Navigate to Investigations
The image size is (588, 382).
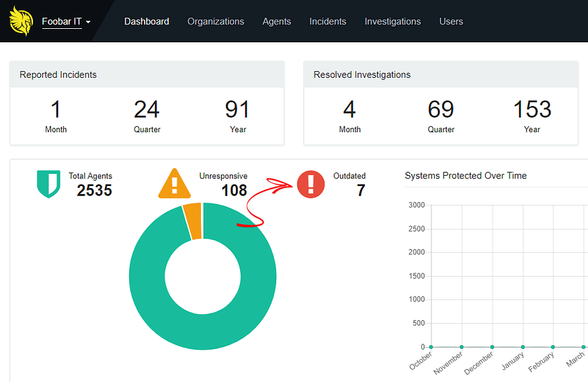click(x=392, y=21)
